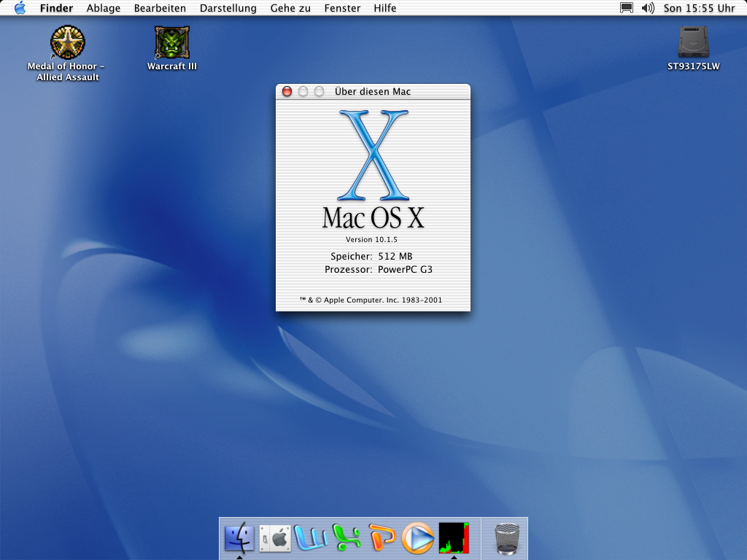Open the orange media player Dock icon
Viewport: 747px width, 560px height.
(x=418, y=538)
